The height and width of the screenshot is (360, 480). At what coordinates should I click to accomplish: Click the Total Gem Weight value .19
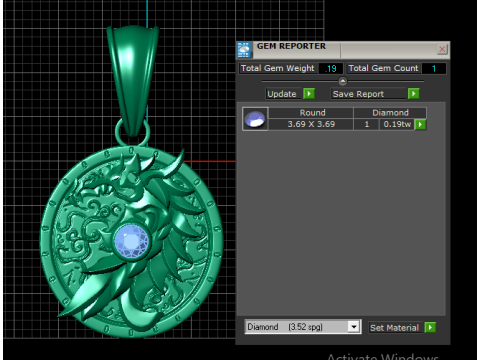click(330, 68)
